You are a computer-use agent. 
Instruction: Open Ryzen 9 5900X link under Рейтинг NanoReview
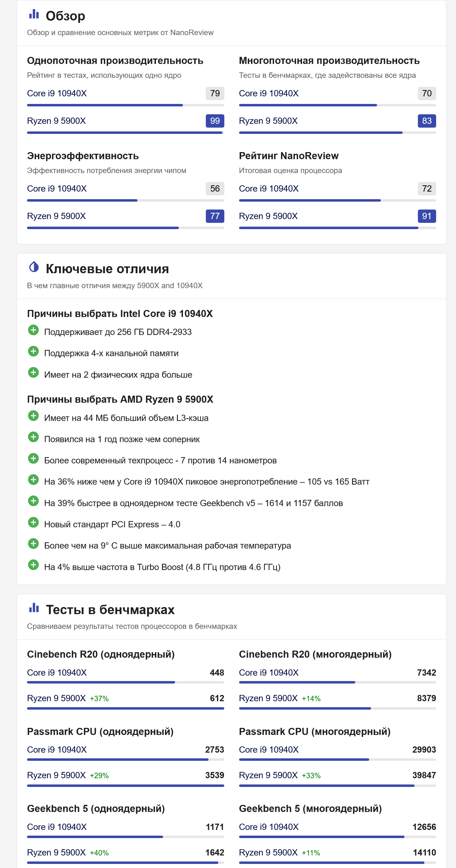tap(268, 216)
